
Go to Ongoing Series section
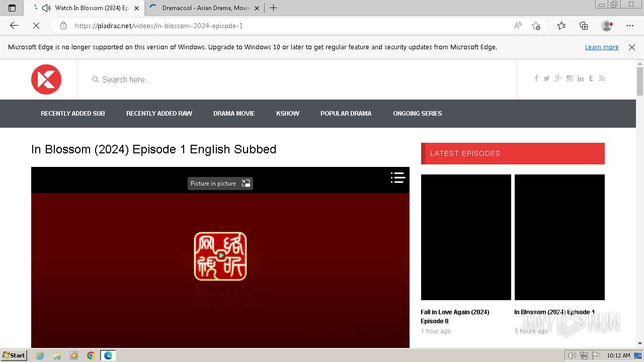tap(418, 114)
